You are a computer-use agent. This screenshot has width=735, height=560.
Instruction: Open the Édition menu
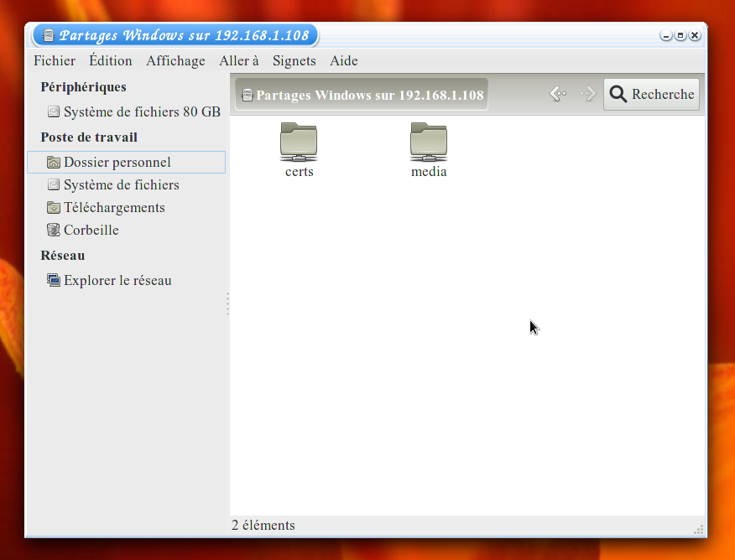111,61
